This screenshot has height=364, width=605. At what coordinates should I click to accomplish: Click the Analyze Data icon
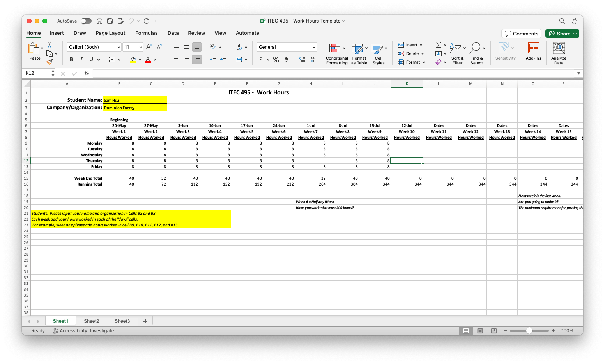[559, 48]
